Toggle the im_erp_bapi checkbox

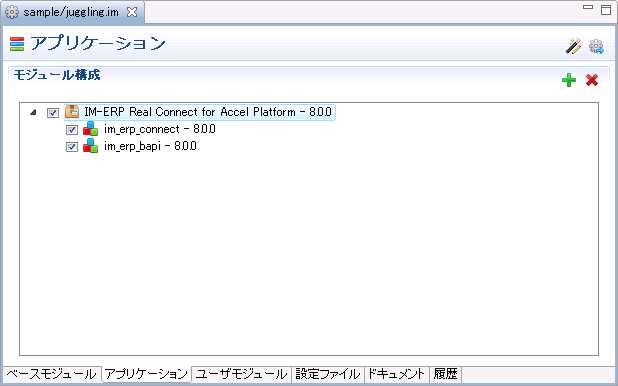pyautogui.click(x=72, y=147)
